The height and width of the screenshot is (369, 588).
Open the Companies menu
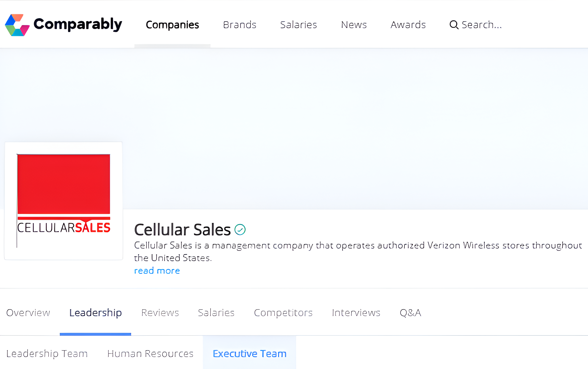pyautogui.click(x=172, y=25)
